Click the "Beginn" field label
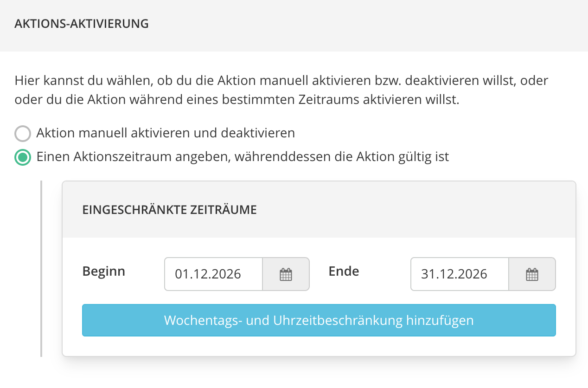The height and width of the screenshot is (388, 588). 104,271
